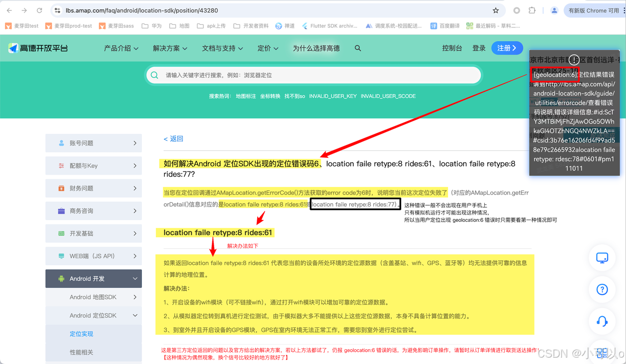Click the browser forward arrow
626x364 pixels.
(24, 10)
